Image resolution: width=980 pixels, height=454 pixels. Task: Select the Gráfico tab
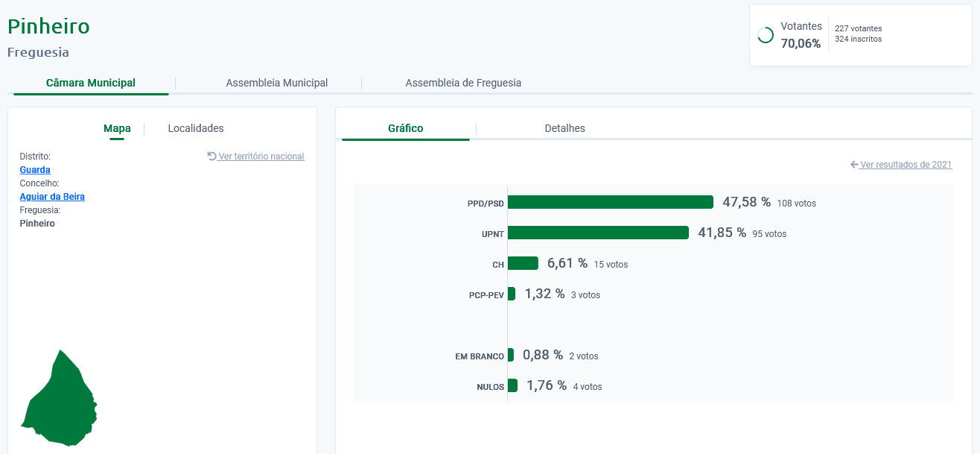pyautogui.click(x=405, y=128)
